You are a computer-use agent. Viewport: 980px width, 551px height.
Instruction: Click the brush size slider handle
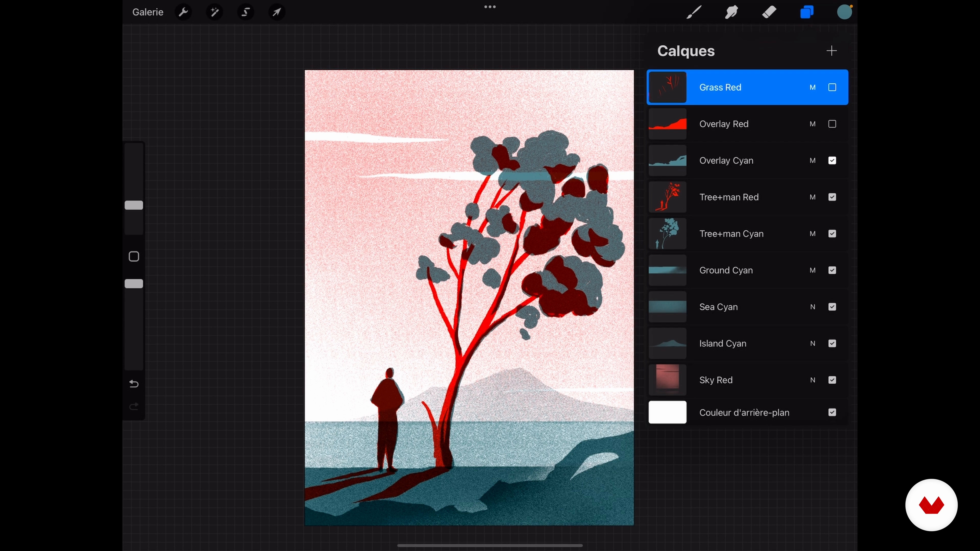pyautogui.click(x=134, y=205)
